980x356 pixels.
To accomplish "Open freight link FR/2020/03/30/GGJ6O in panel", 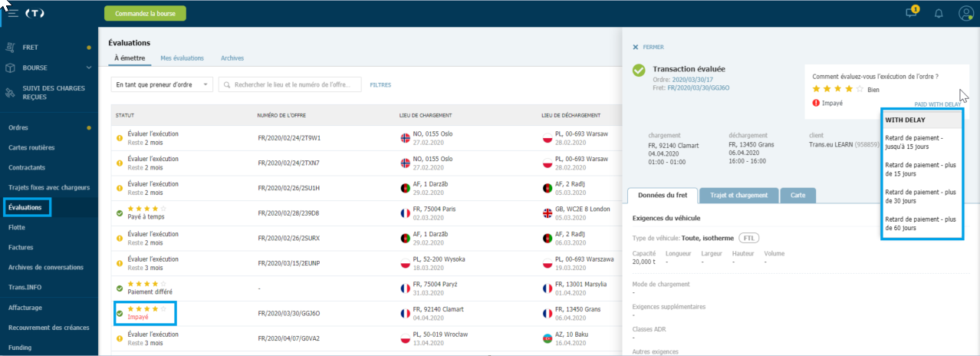I will tap(699, 87).
